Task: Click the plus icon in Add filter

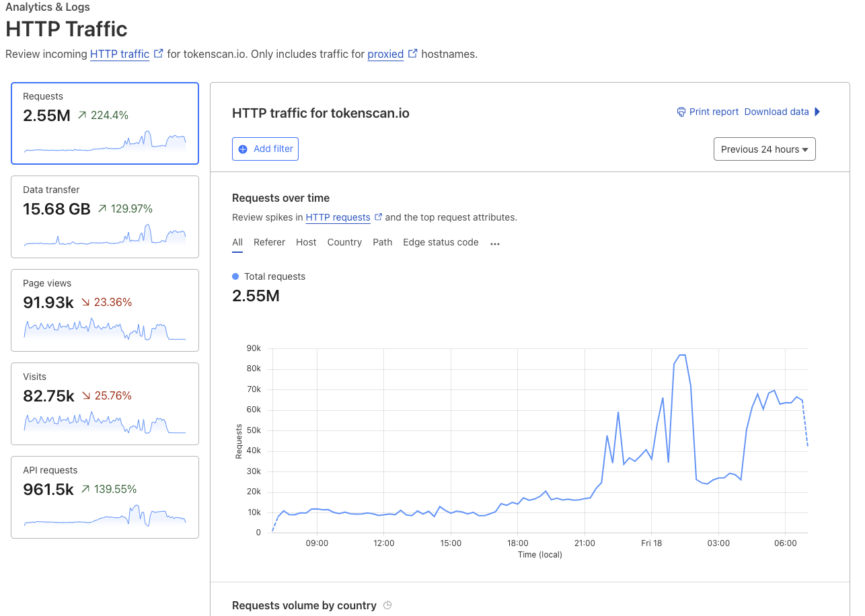Action: (243, 149)
